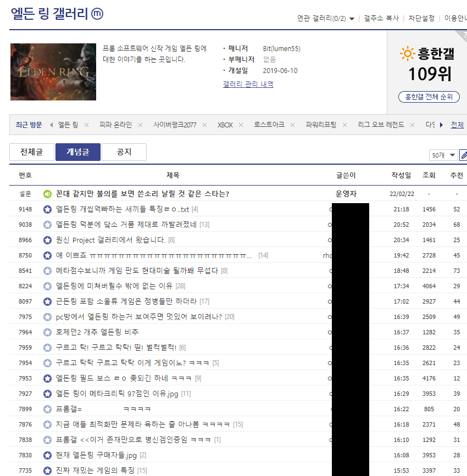Open post '엘든 링이 메타크리틱 97점인 이유.jpg'
This screenshot has height=476, width=467.
coord(117,394)
